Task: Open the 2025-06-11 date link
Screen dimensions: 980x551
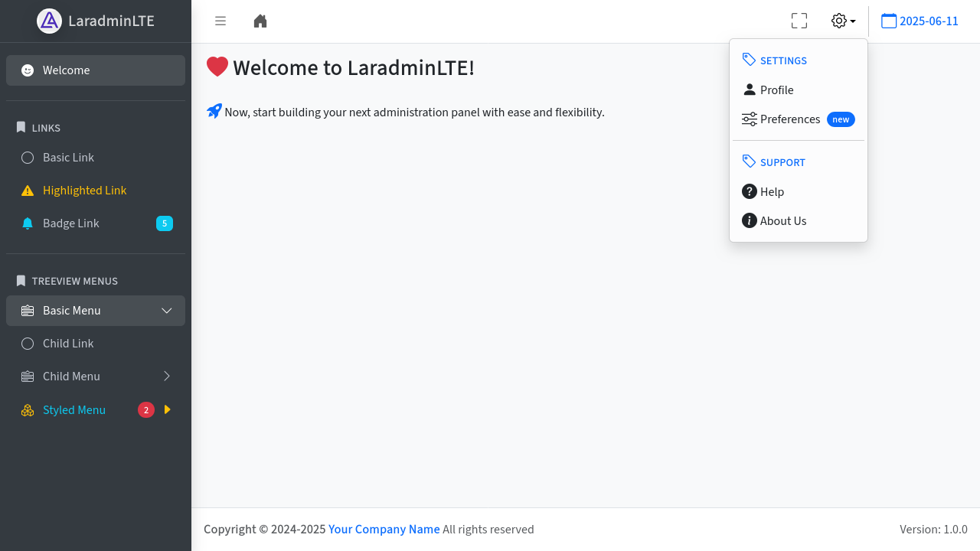Action: (929, 21)
